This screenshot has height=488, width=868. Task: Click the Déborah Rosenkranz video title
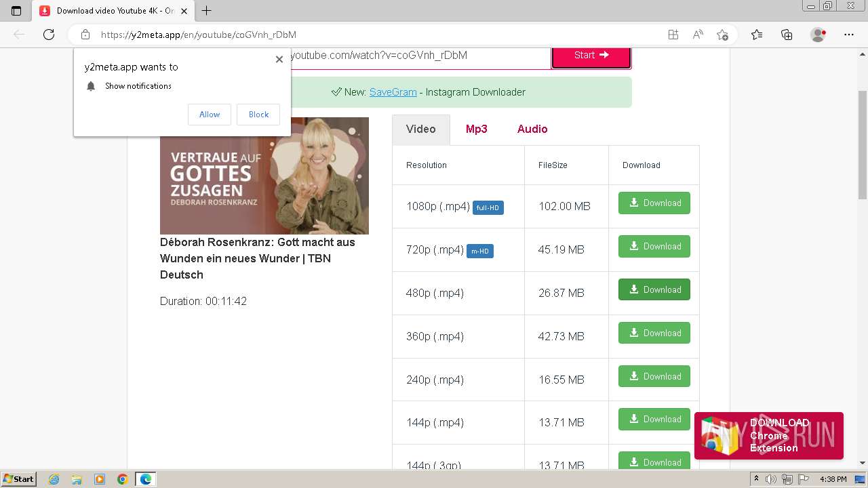258,258
